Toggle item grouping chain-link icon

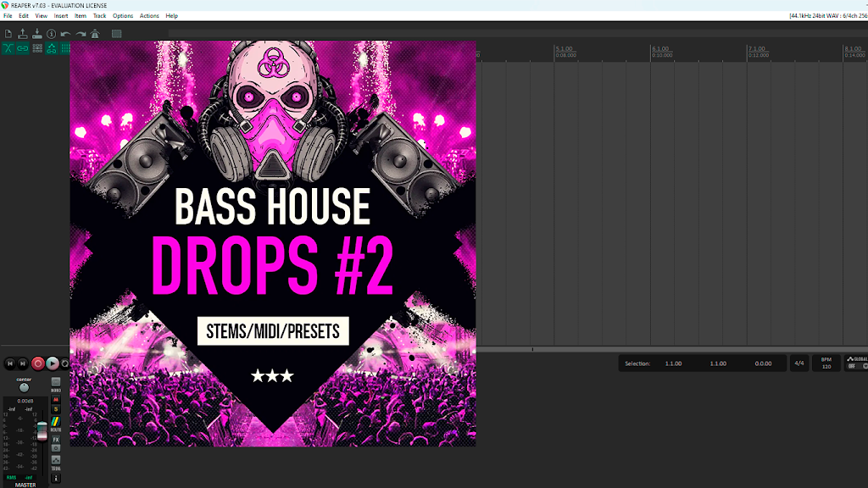click(x=23, y=48)
